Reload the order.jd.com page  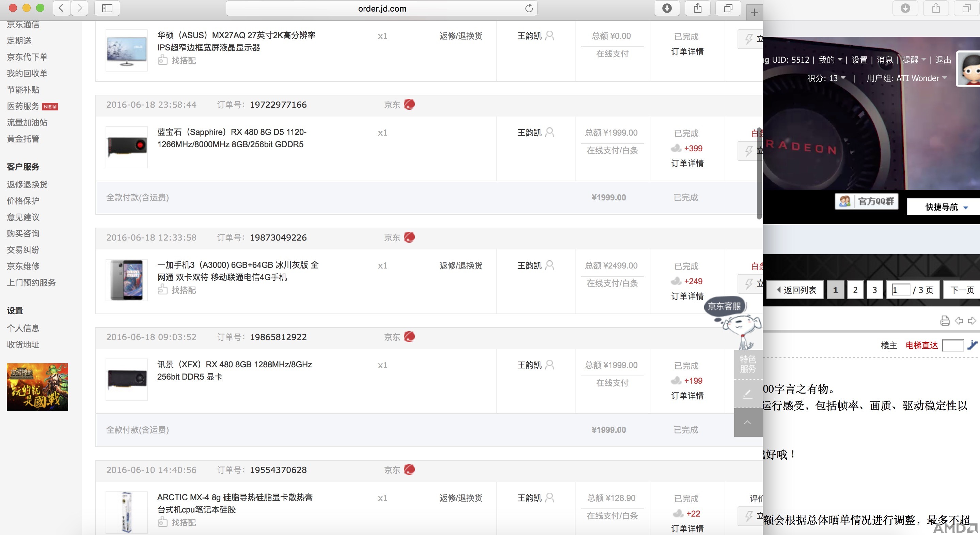tap(529, 8)
